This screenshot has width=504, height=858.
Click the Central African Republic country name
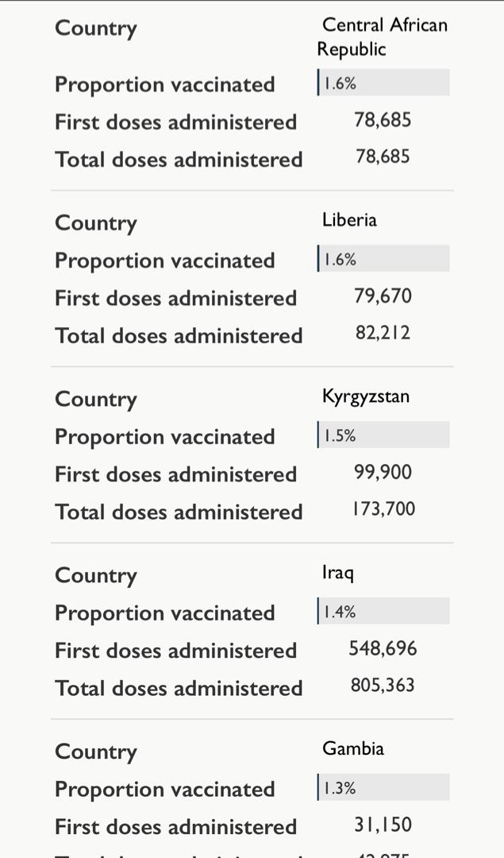click(383, 37)
